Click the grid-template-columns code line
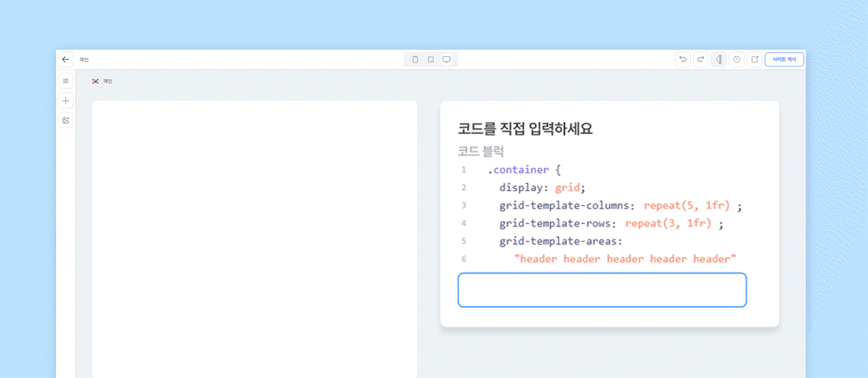868x378 pixels. (x=620, y=206)
